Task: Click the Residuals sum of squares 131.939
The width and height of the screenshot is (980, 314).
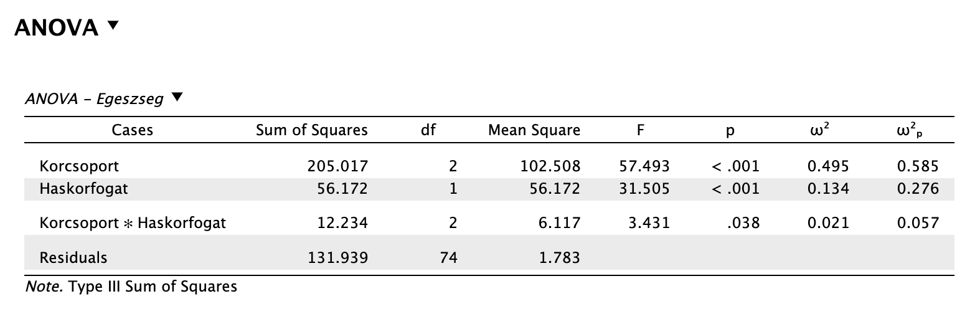Action: [x=337, y=257]
